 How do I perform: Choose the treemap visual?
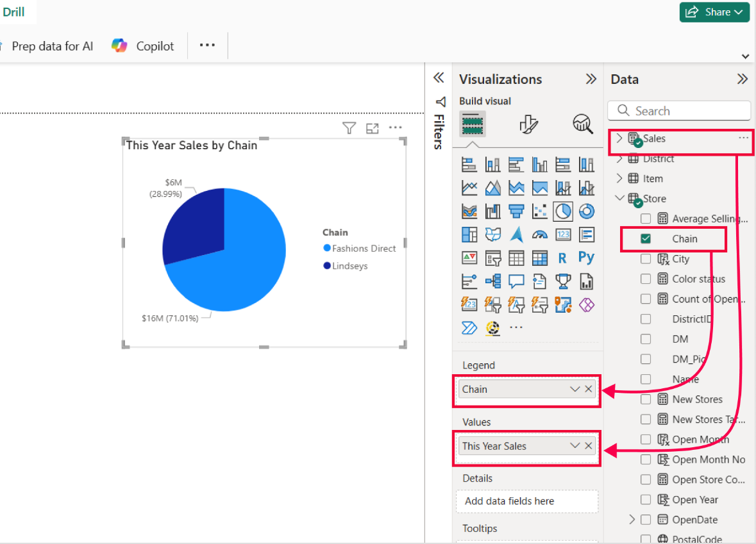tap(469, 235)
